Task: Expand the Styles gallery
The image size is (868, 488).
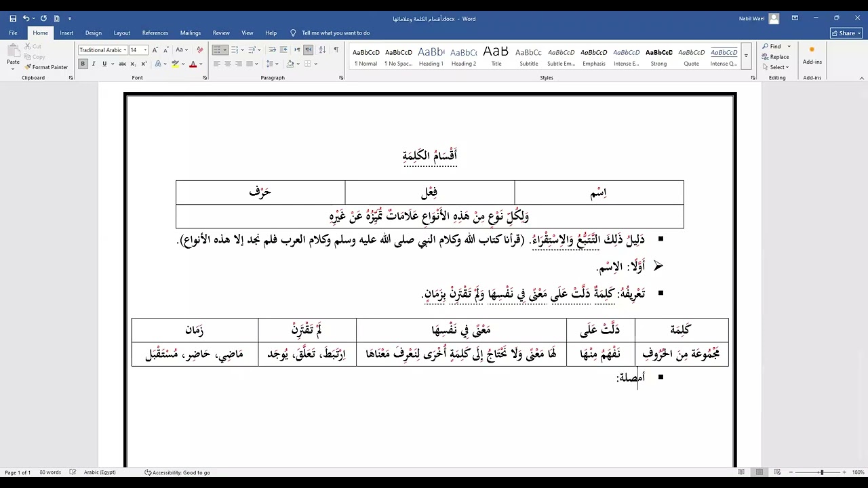Action: [746, 56]
